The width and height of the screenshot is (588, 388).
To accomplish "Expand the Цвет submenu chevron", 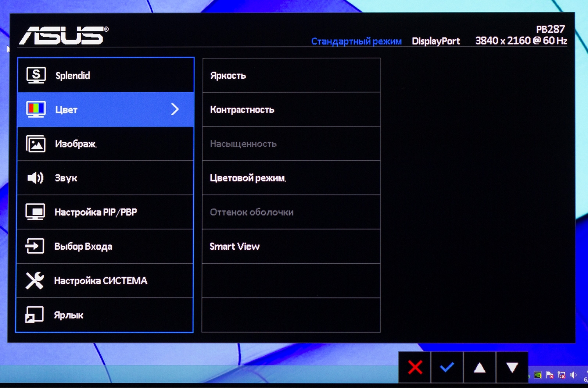I will point(175,109).
